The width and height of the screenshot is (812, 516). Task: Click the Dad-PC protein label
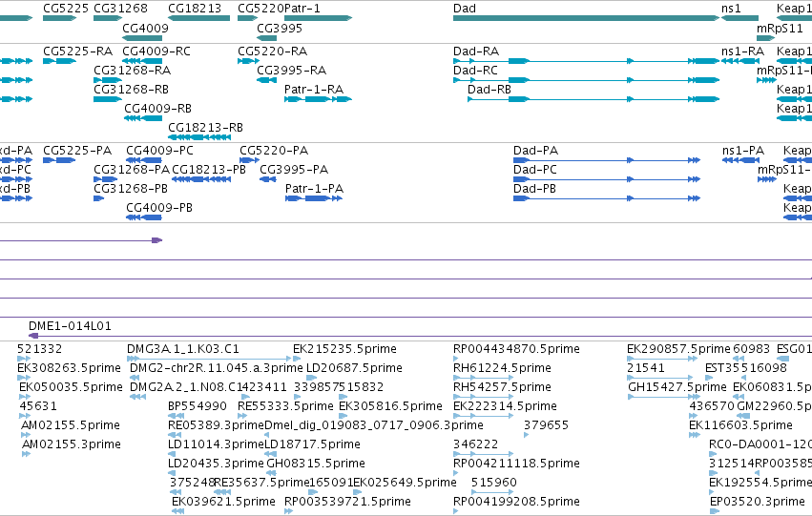click(535, 170)
